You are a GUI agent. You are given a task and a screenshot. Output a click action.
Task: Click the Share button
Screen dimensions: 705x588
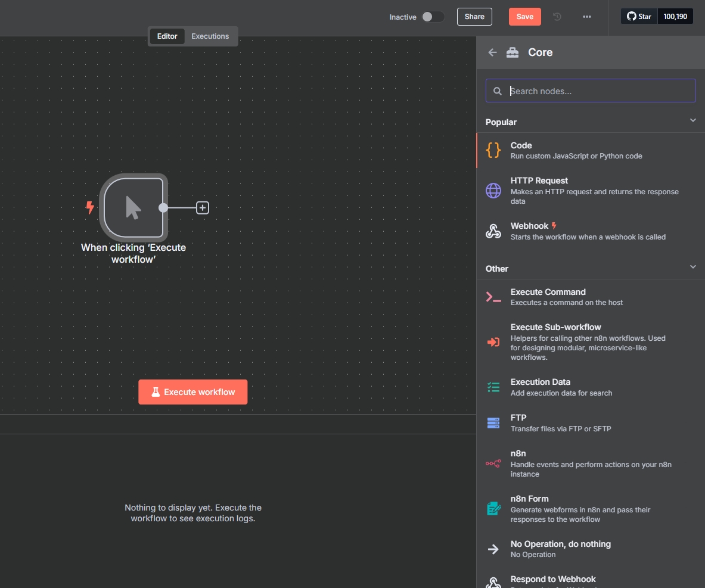pos(474,17)
